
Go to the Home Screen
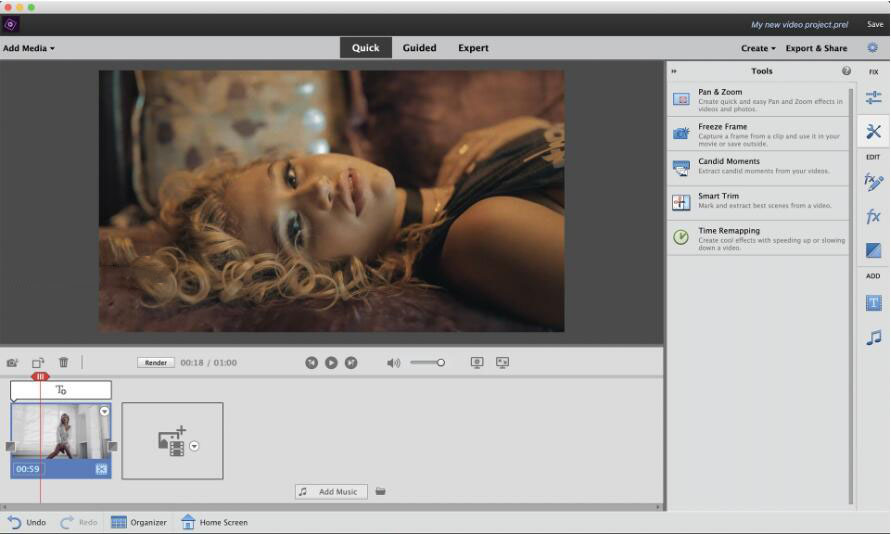click(214, 522)
